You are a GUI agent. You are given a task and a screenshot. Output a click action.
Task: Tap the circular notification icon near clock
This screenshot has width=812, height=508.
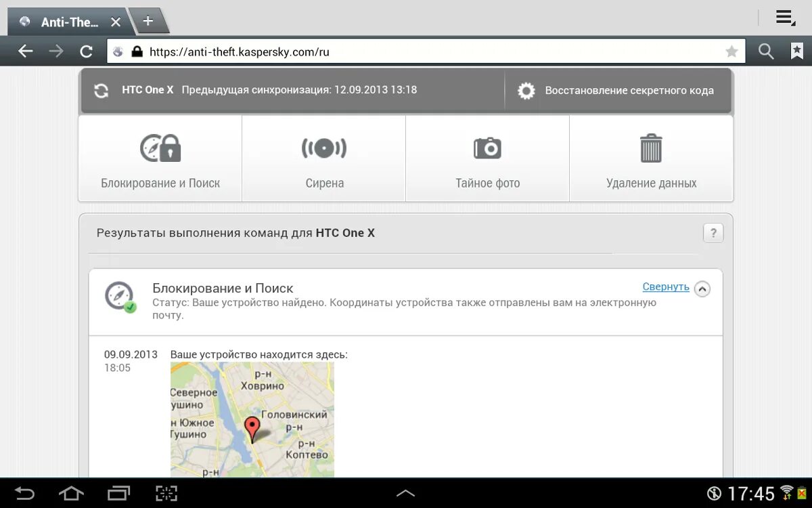pyautogui.click(x=715, y=494)
